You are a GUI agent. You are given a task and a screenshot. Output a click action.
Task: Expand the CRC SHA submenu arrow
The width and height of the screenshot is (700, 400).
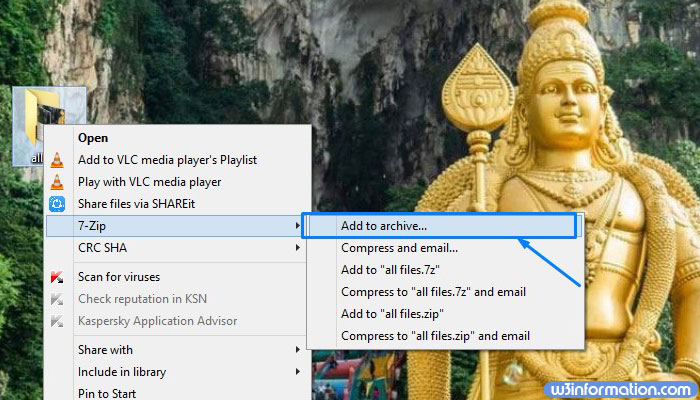point(297,247)
